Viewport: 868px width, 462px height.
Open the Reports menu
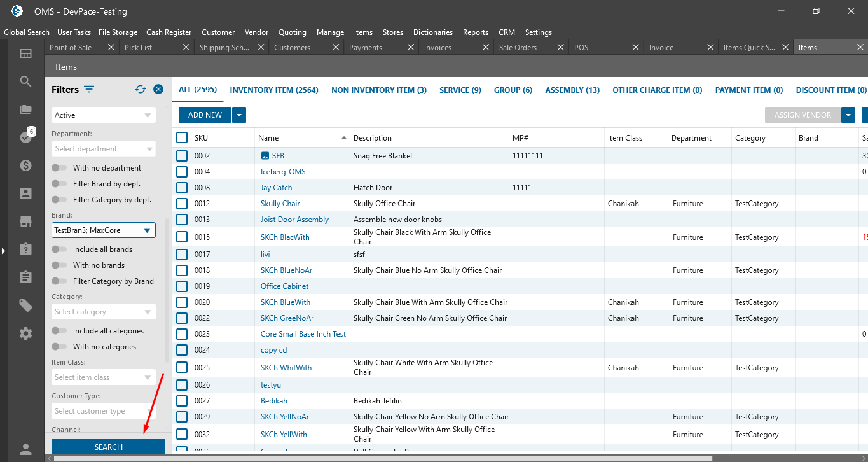(475, 32)
